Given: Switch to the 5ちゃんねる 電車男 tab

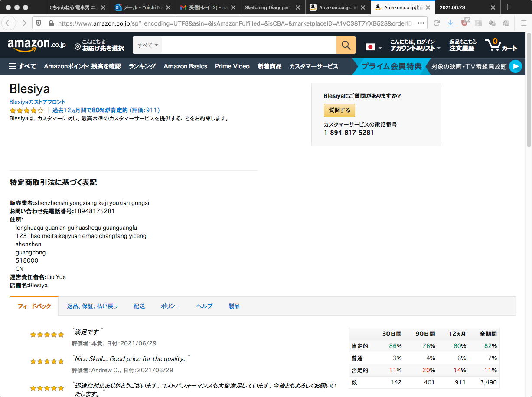Looking at the screenshot, I should [x=78, y=7].
